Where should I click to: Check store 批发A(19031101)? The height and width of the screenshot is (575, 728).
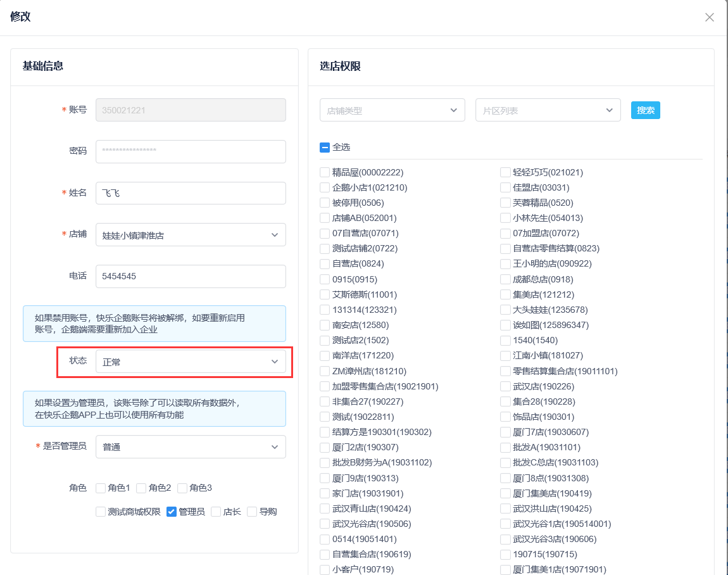pos(505,447)
